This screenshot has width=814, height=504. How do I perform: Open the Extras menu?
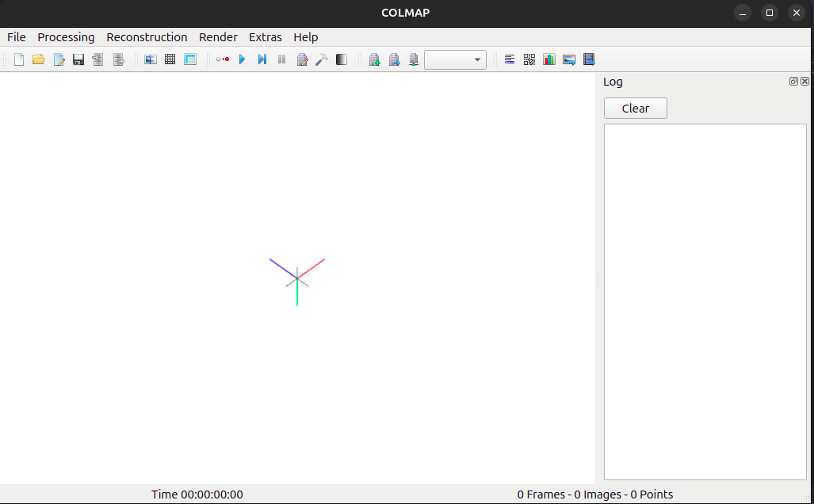point(266,37)
